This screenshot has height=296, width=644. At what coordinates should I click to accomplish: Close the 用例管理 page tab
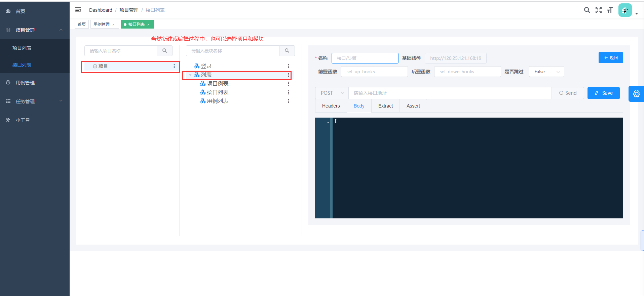point(113,25)
